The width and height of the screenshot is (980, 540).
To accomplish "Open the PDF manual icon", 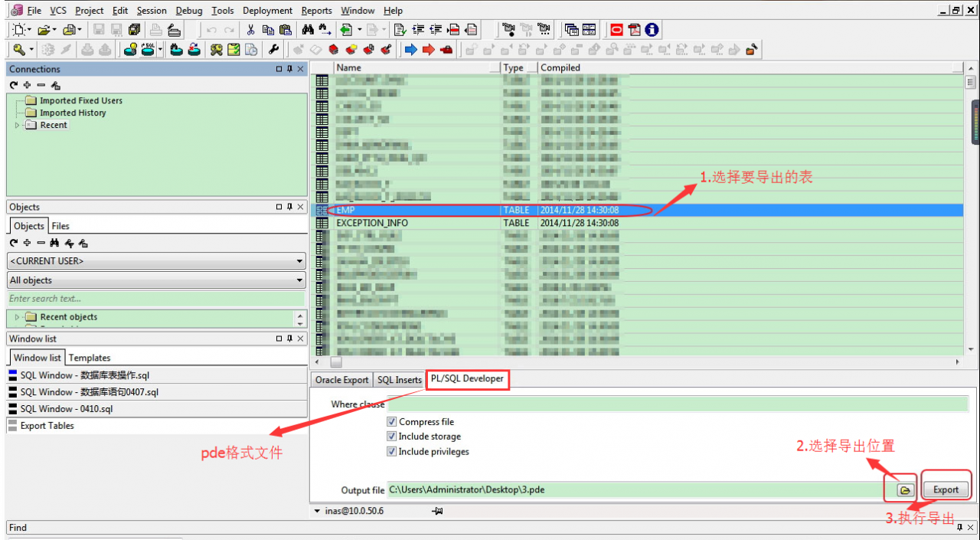I will coord(634,30).
